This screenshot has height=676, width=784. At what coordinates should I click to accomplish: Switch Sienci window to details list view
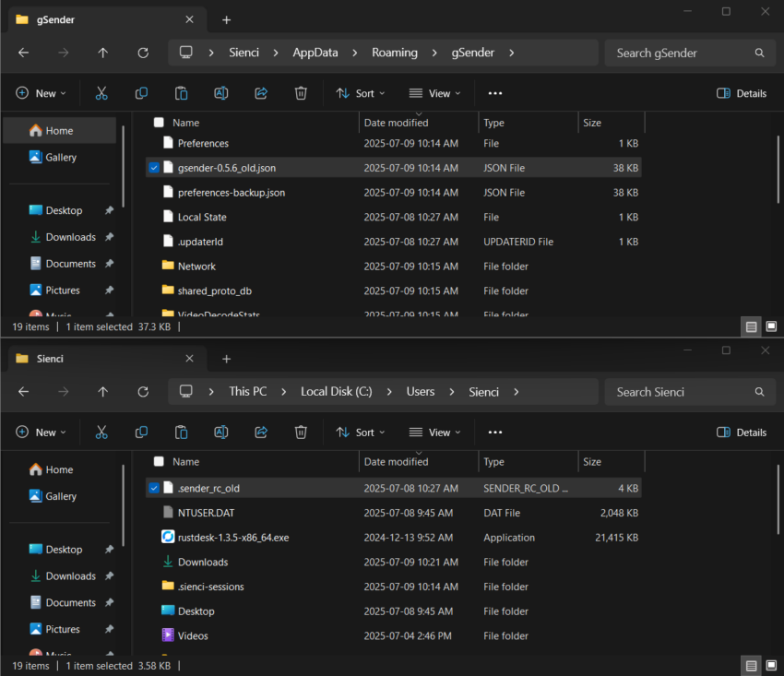coord(751,666)
